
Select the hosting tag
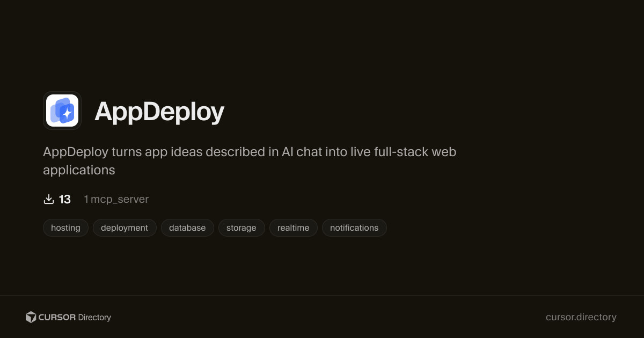coord(65,228)
